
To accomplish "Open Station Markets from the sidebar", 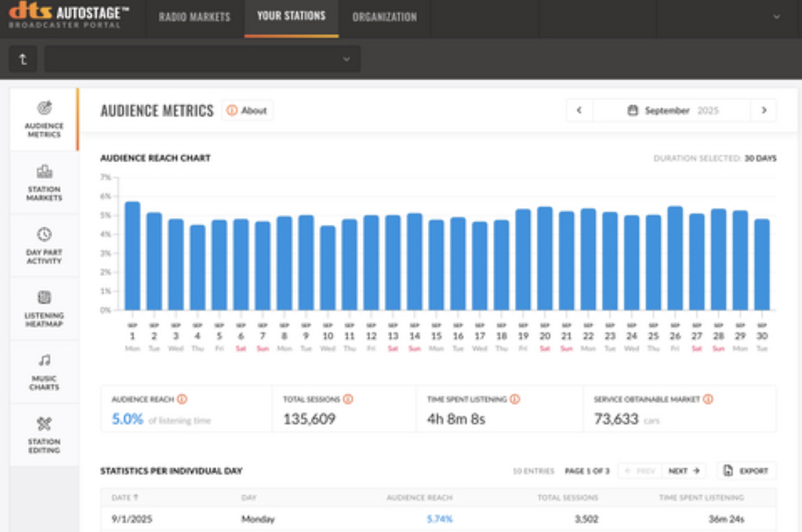I will click(x=44, y=182).
